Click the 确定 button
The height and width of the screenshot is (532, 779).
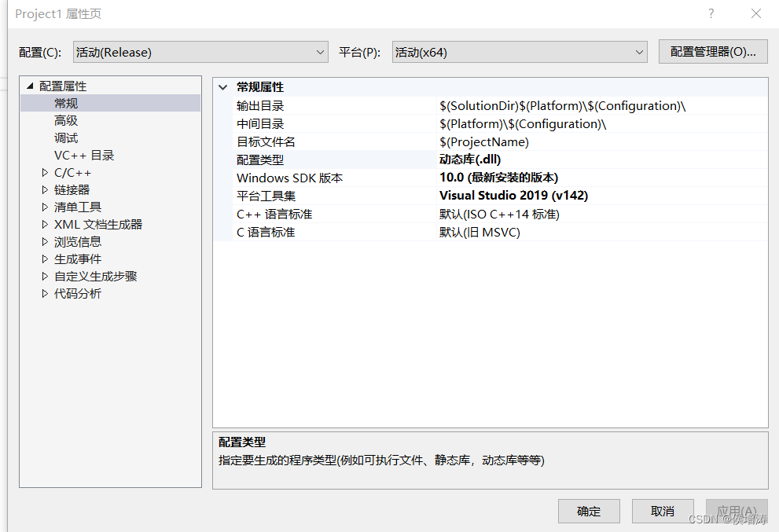tap(589, 511)
